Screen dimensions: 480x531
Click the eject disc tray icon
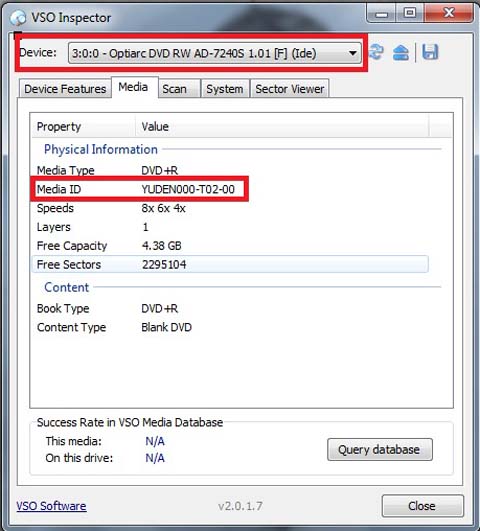pyautogui.click(x=401, y=52)
